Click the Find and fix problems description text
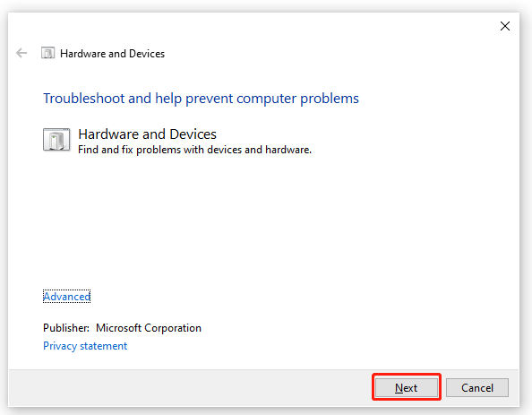Viewport: 532px width, 415px height. click(194, 150)
